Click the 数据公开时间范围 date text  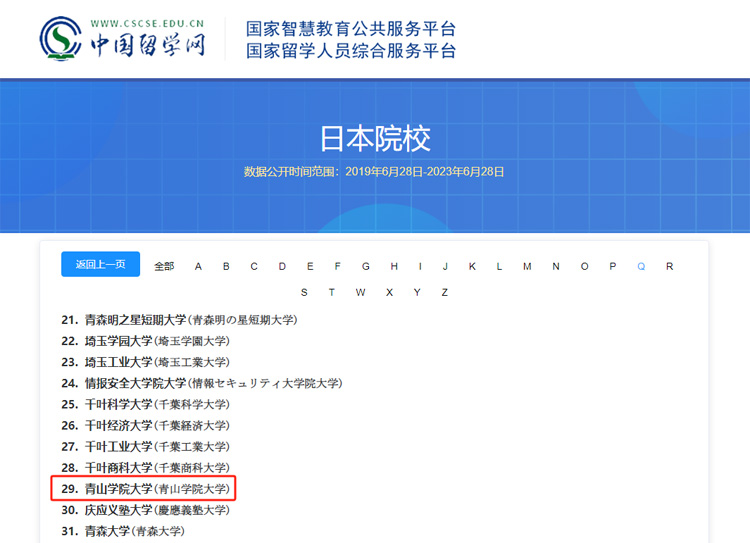pos(374,172)
